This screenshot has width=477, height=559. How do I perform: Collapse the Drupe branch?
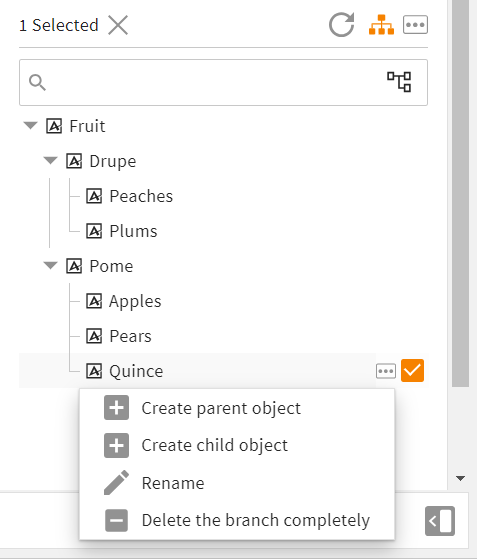[x=50, y=160]
